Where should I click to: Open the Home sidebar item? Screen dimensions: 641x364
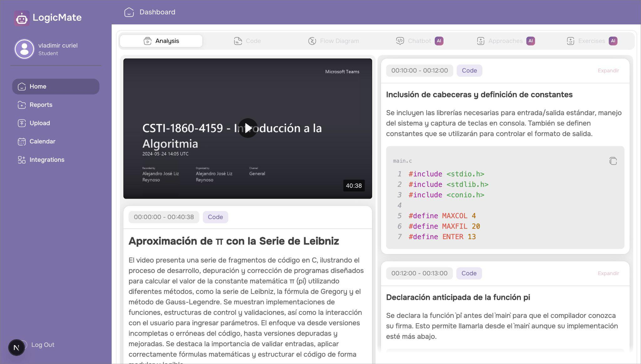pyautogui.click(x=56, y=86)
